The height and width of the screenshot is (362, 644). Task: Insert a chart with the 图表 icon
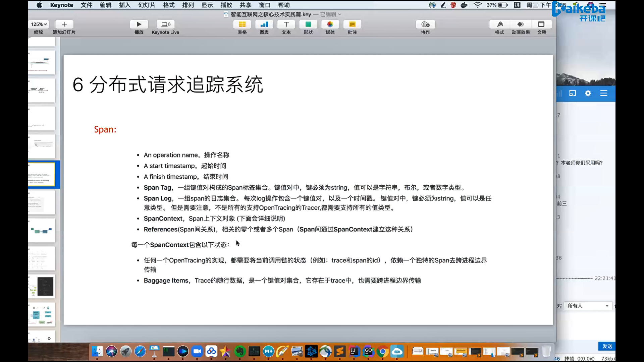(x=264, y=24)
